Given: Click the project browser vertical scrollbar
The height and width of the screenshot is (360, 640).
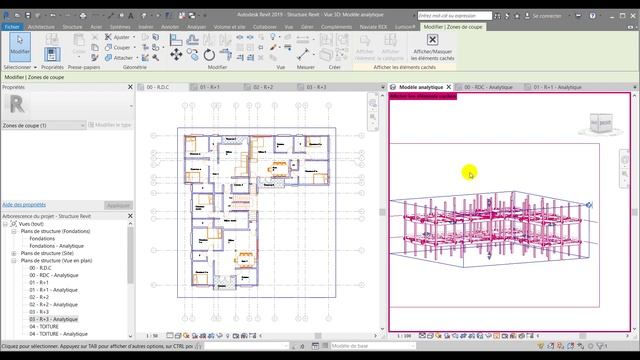Looking at the screenshot, I should click(130, 255).
